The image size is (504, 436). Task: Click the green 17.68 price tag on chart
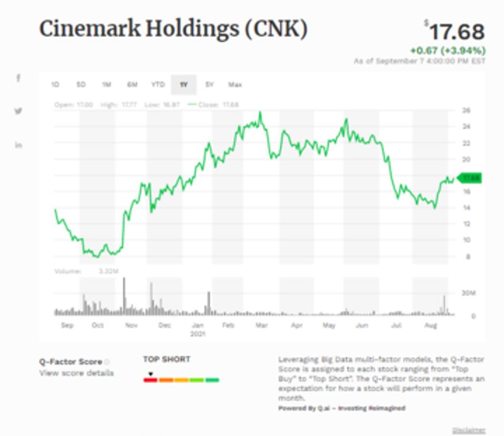click(470, 178)
